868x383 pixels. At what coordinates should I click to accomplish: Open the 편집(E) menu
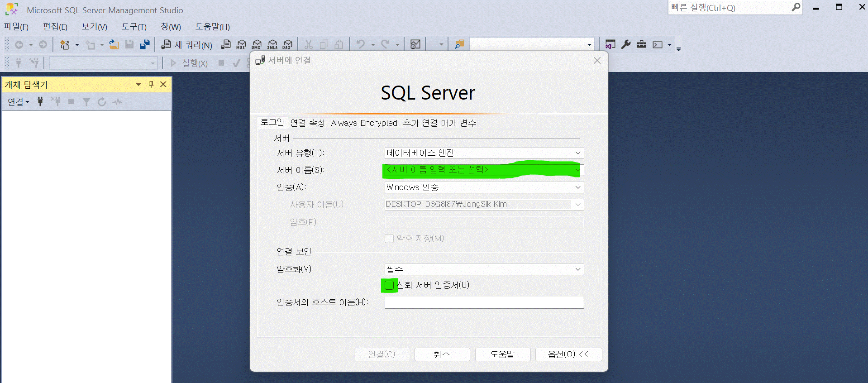pyautogui.click(x=55, y=27)
